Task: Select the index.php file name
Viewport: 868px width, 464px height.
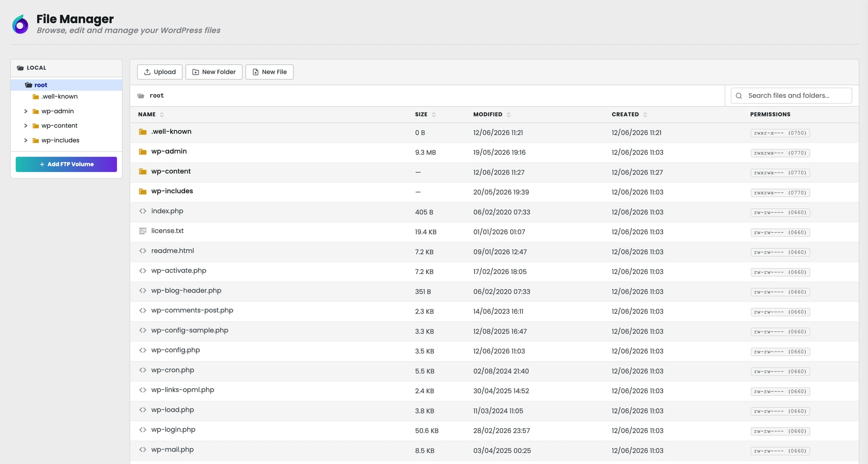Action: pyautogui.click(x=167, y=211)
